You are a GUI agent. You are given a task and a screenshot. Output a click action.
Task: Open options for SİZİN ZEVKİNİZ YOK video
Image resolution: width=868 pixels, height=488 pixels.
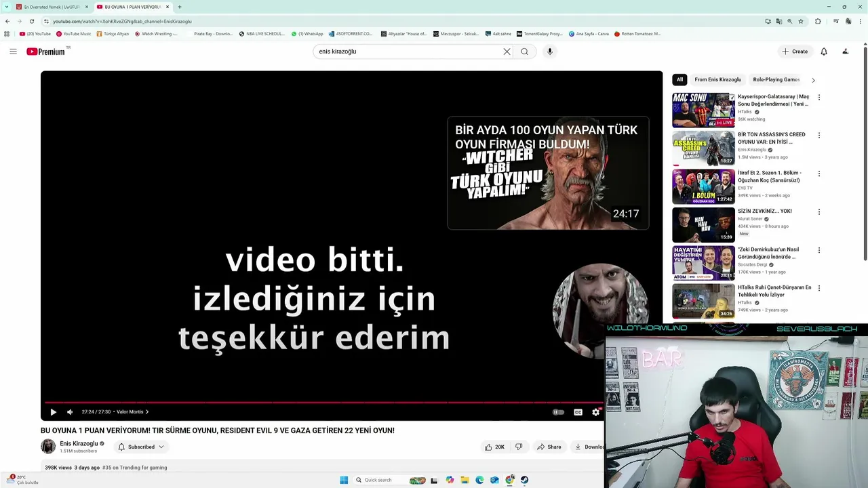click(x=818, y=212)
